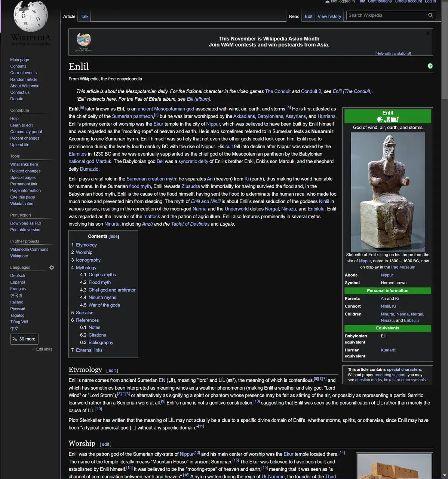Click What links here tool
The width and height of the screenshot is (448, 479).
pyautogui.click(x=24, y=164)
